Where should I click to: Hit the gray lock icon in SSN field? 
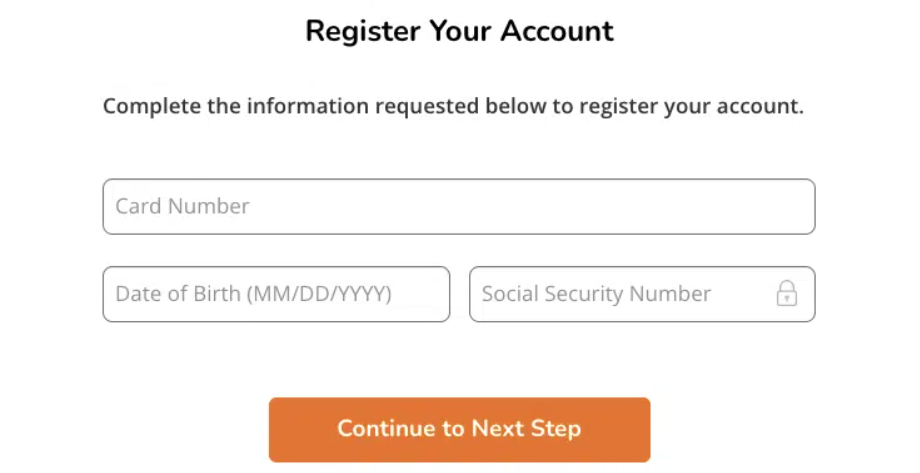click(x=787, y=294)
